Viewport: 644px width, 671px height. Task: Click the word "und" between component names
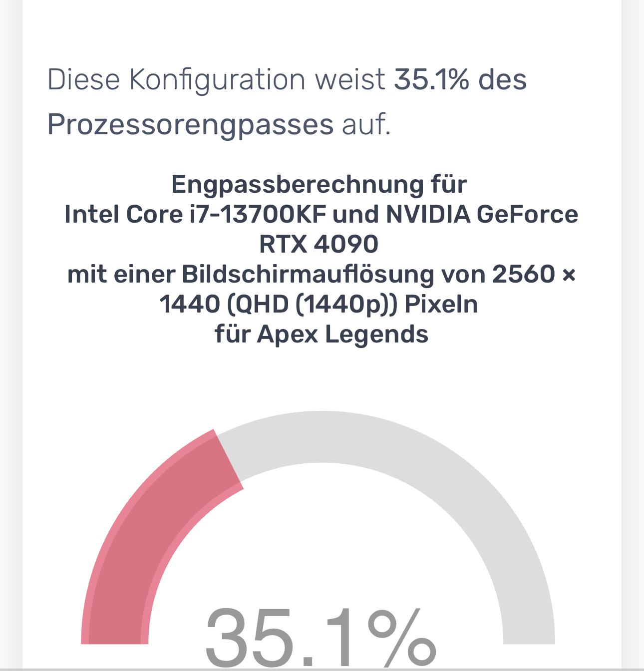point(355,215)
